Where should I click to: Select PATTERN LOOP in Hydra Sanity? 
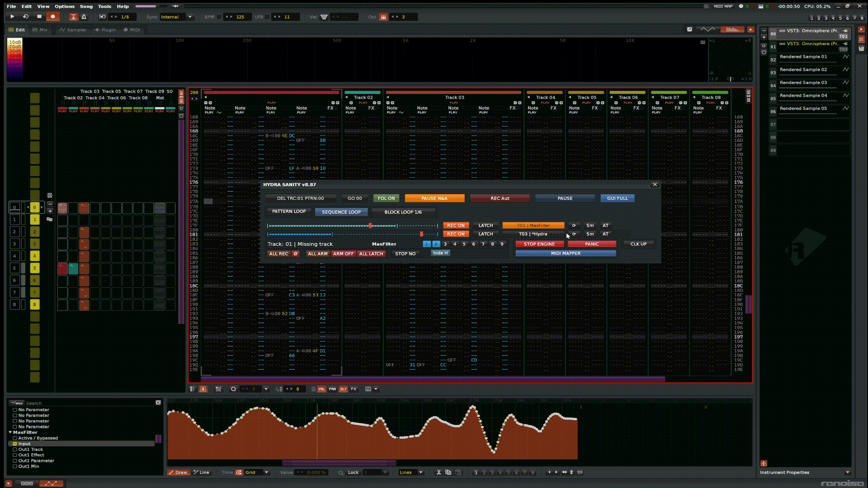pyautogui.click(x=289, y=211)
